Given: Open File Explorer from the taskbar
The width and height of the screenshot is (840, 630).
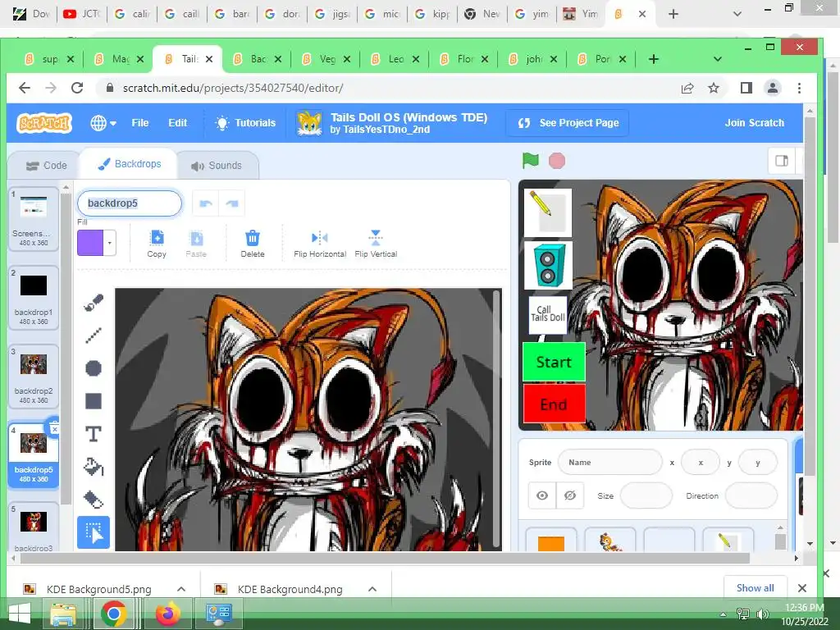Looking at the screenshot, I should click(x=63, y=614).
